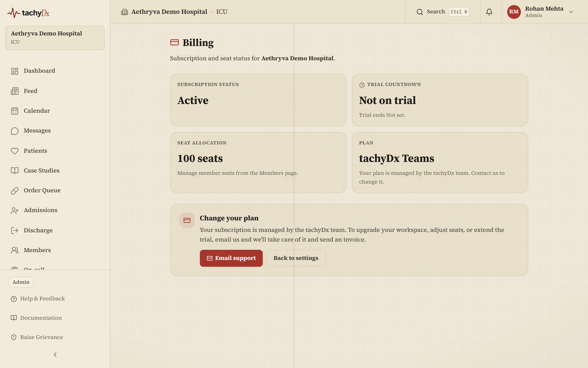
Task: Click the Billing page heading
Action: tap(198, 43)
